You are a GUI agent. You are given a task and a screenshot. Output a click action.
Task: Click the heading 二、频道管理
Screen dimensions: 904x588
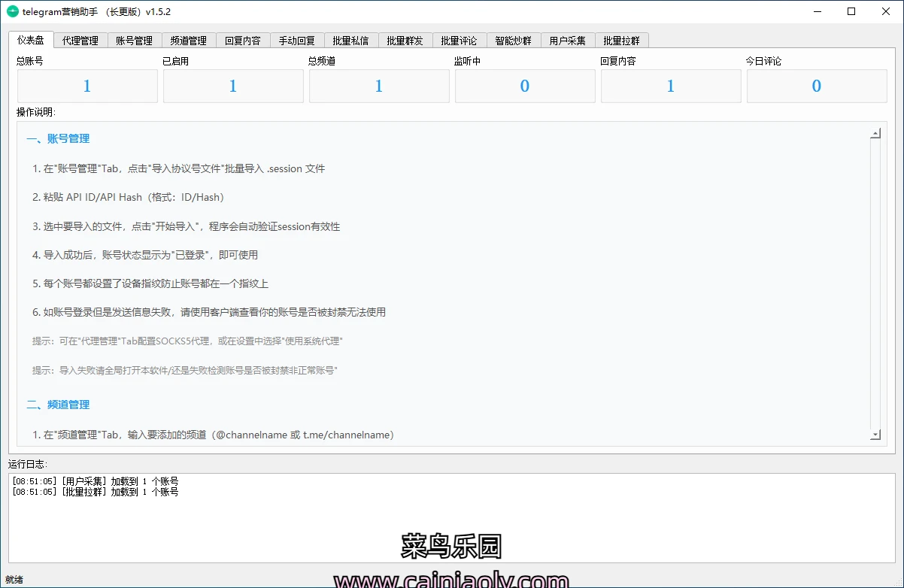click(58, 405)
